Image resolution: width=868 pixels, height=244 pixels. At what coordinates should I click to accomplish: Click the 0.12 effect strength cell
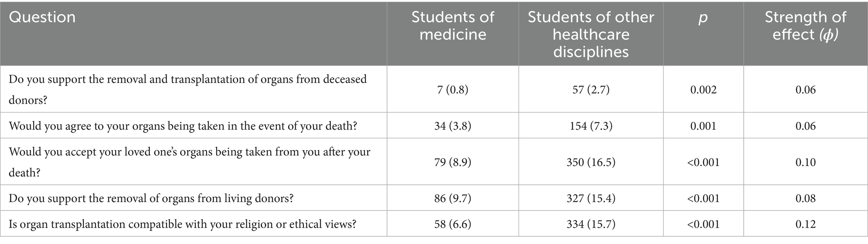pos(805,224)
